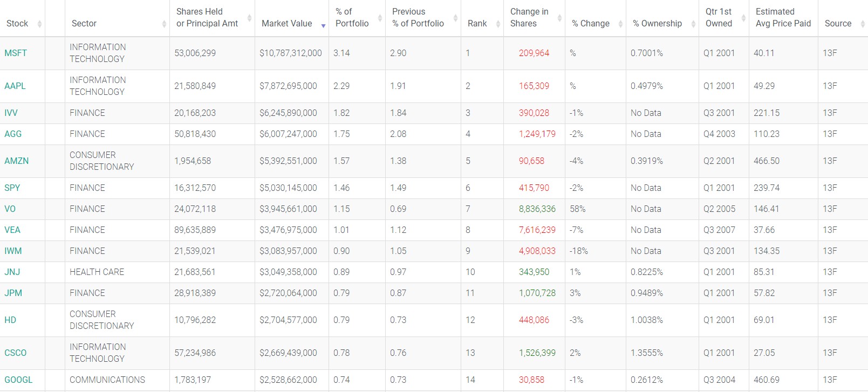
Task: Open the JPM stock link
Action: (x=13, y=293)
